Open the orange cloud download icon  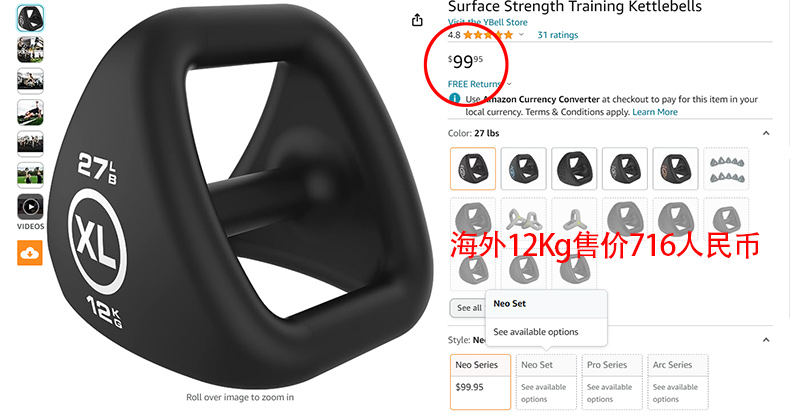[x=30, y=253]
